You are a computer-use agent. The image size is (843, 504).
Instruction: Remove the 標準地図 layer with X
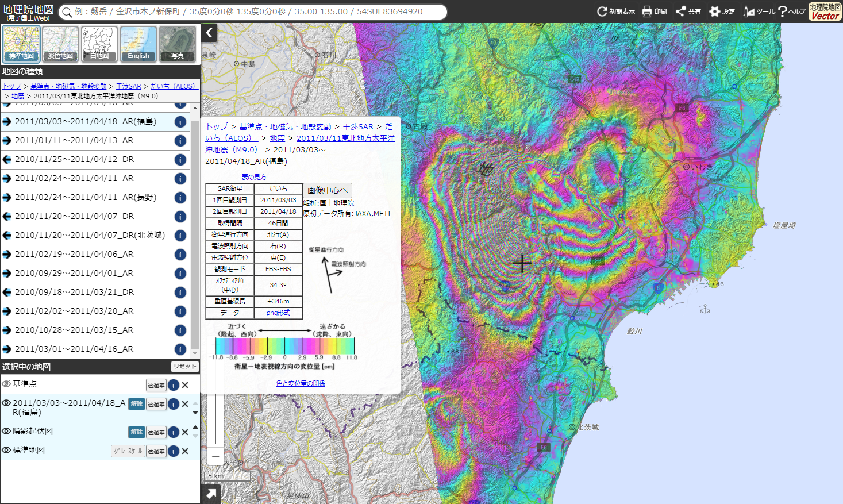point(185,451)
